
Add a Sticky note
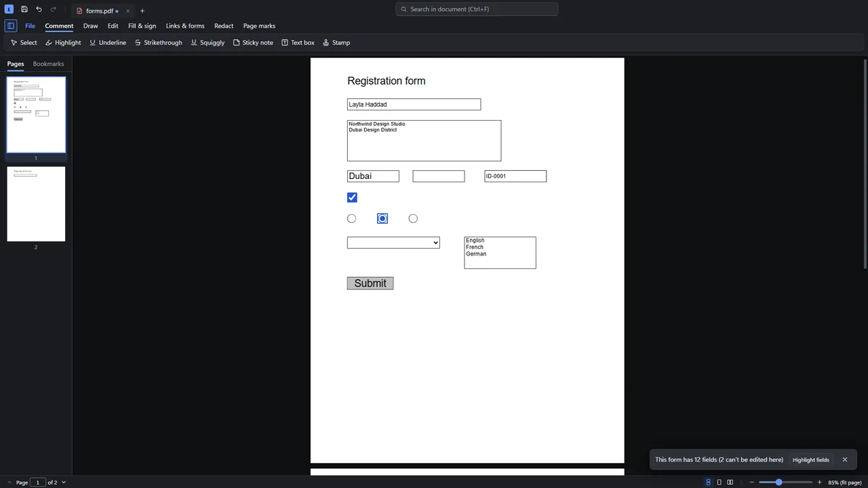253,43
